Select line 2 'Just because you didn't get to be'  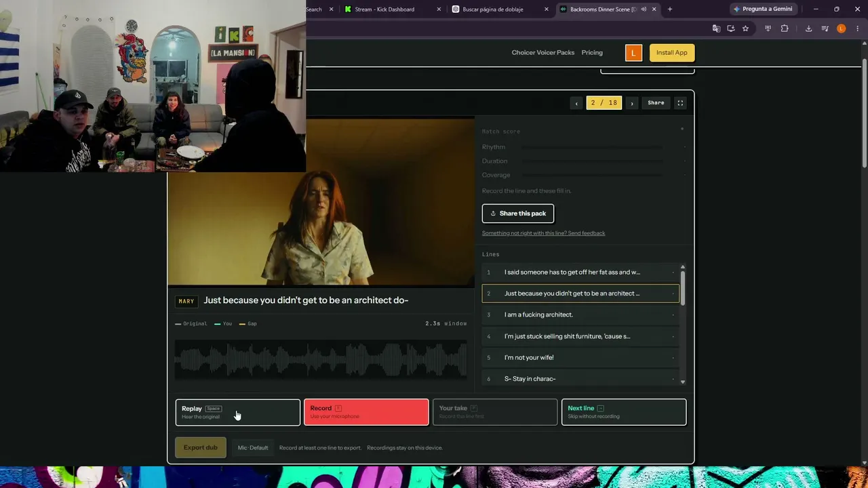point(580,293)
